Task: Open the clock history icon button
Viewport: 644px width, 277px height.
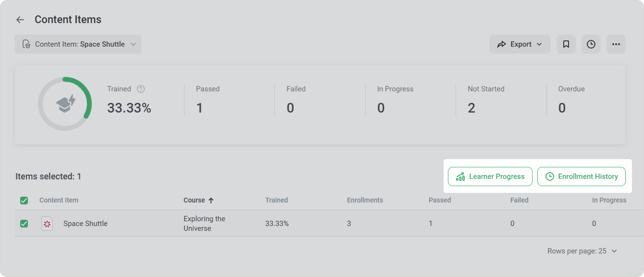Action: (591, 44)
